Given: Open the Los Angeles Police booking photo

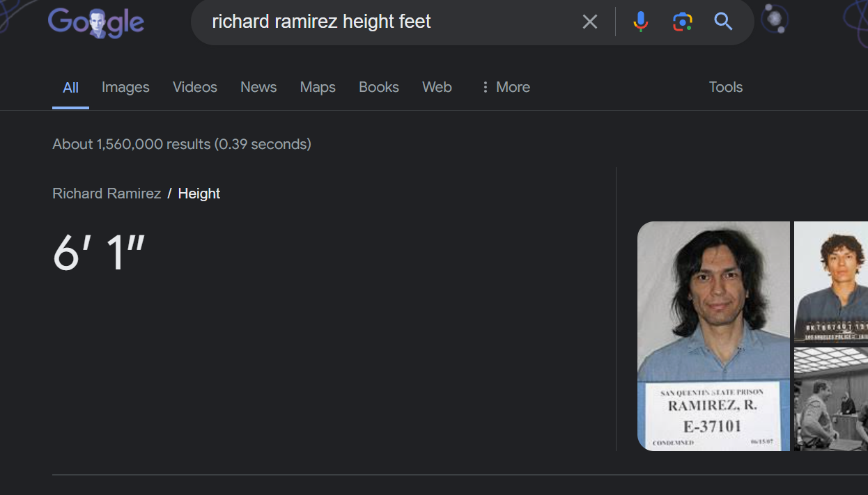Looking at the screenshot, I should [x=831, y=282].
